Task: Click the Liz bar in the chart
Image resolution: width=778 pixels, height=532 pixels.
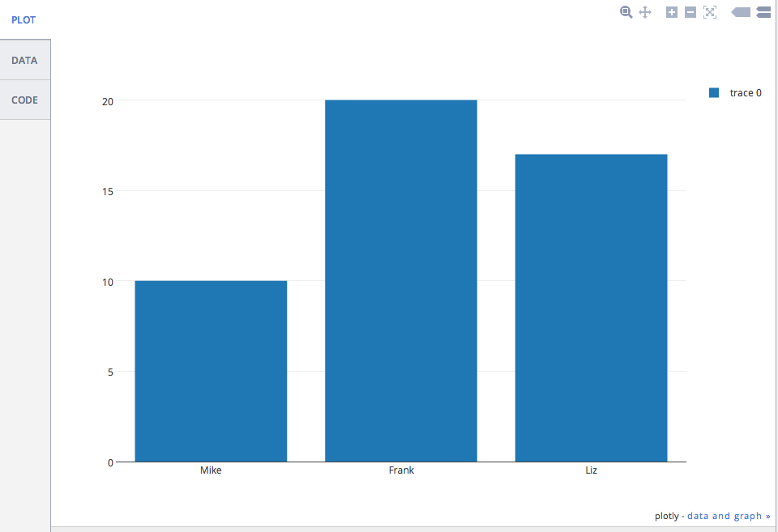Action: point(591,308)
